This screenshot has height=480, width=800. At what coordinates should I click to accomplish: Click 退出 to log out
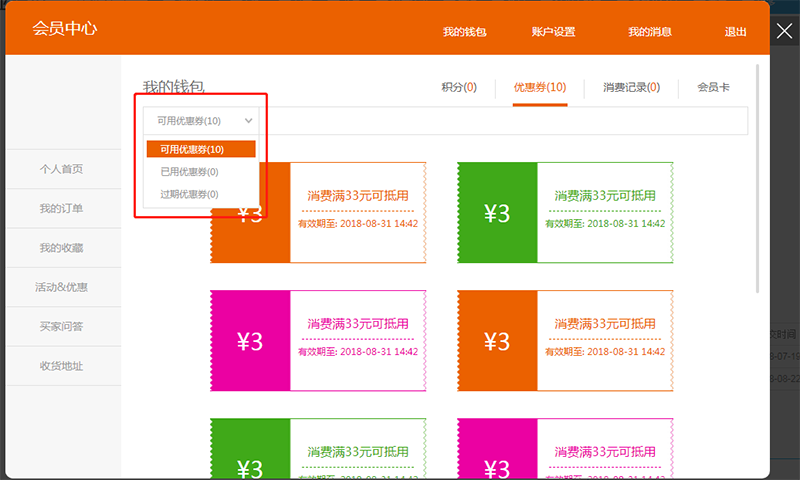[735, 32]
